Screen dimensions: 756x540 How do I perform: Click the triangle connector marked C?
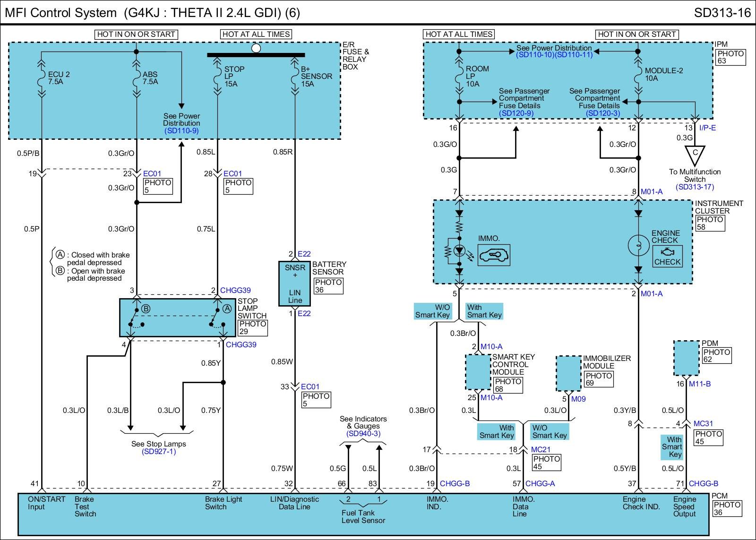click(695, 155)
